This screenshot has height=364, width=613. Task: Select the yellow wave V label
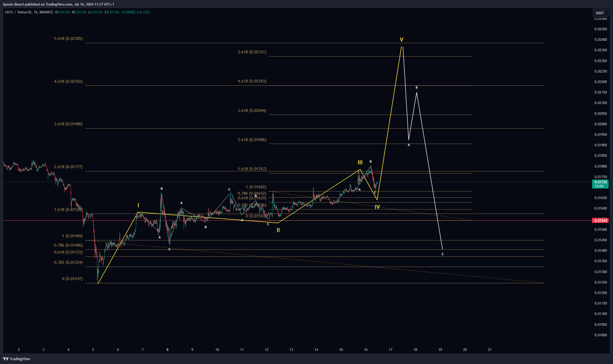(401, 40)
